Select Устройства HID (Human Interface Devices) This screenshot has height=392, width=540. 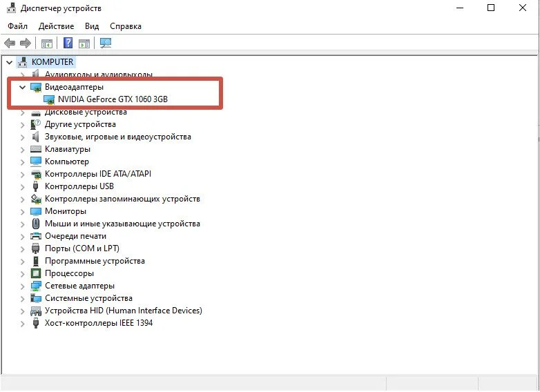tap(124, 311)
